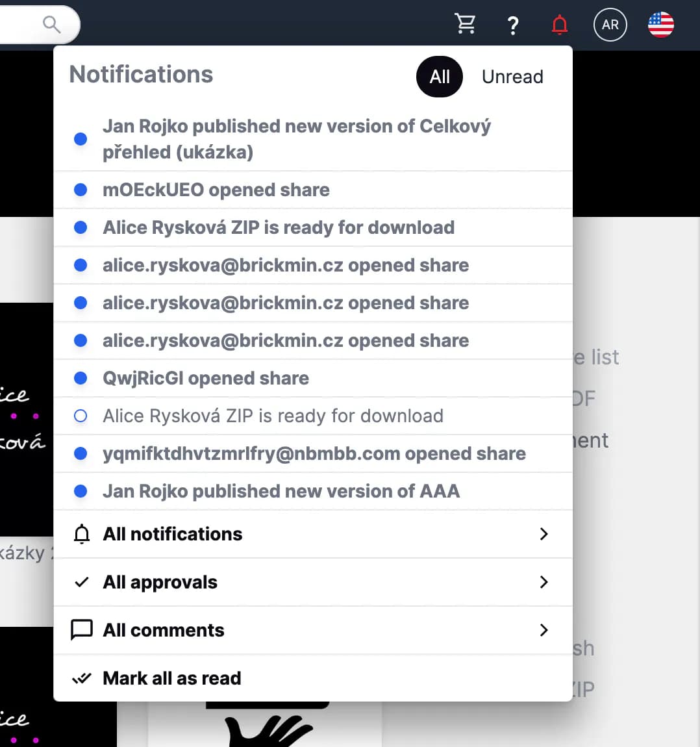Expand All notifications chevron arrow
Viewport: 700px width, 747px height.
point(544,534)
